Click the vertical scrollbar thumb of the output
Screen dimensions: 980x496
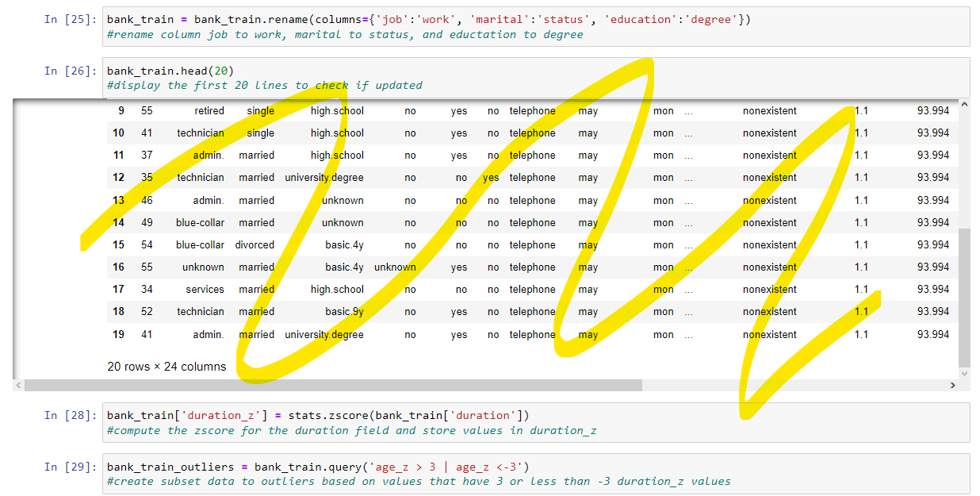tap(964, 298)
